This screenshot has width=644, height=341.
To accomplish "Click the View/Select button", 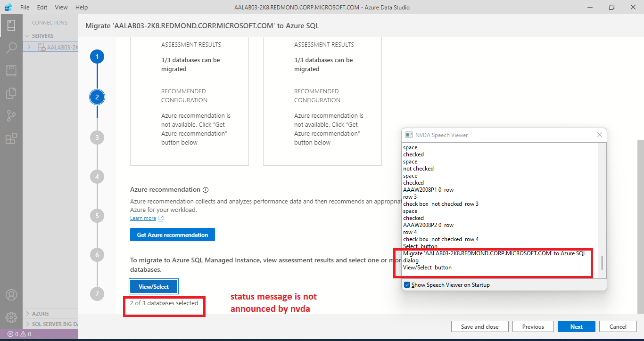I will [153, 285].
